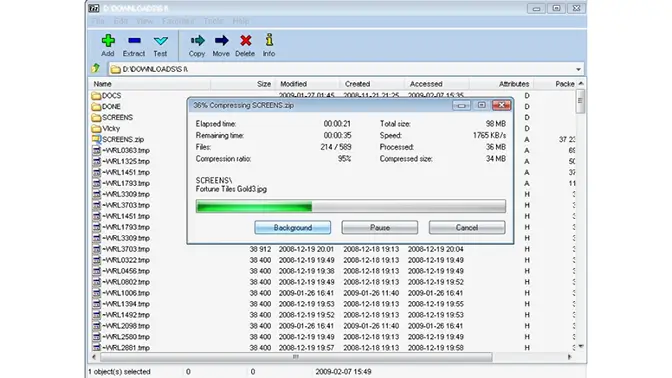
Task: Click the red Delete icon
Action: (246, 41)
